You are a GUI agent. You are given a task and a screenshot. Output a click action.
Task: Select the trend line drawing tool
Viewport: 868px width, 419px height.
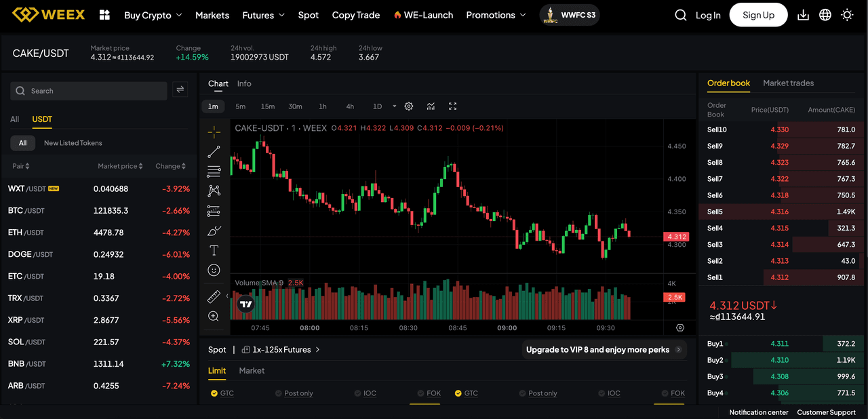coord(214,151)
